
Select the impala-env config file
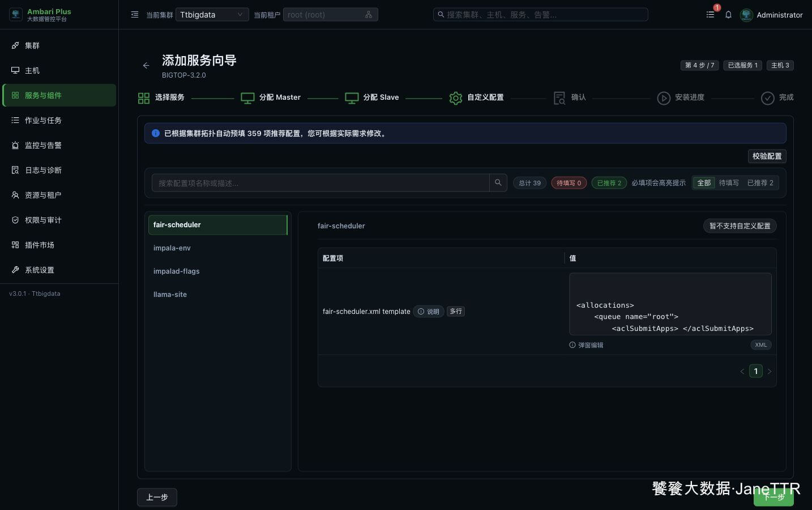click(x=218, y=248)
